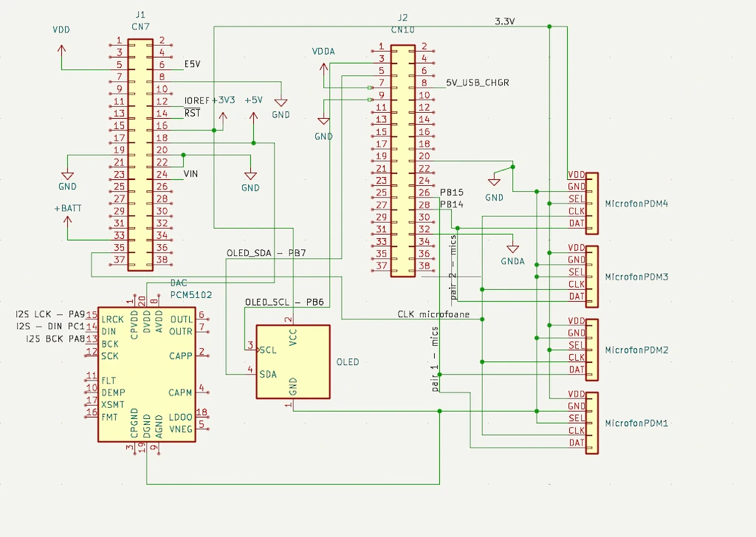Click the OLED_SCL – PB6 label
Viewport: 756px width, 537px height.
284,302
